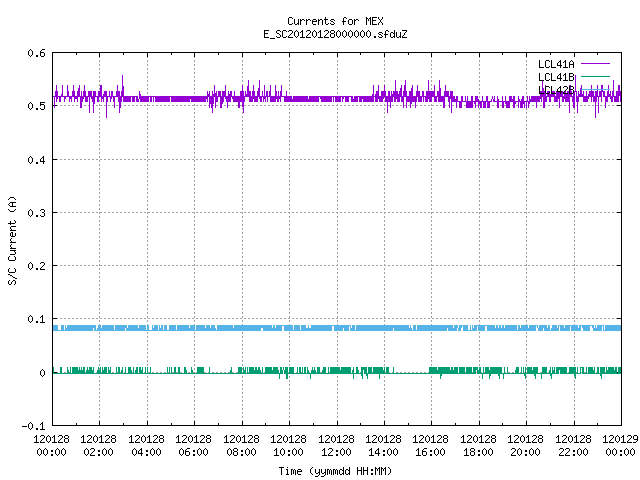Click the blue LCL42B data trace near 0.08
The height and width of the screenshot is (480, 640).
(x=337, y=328)
